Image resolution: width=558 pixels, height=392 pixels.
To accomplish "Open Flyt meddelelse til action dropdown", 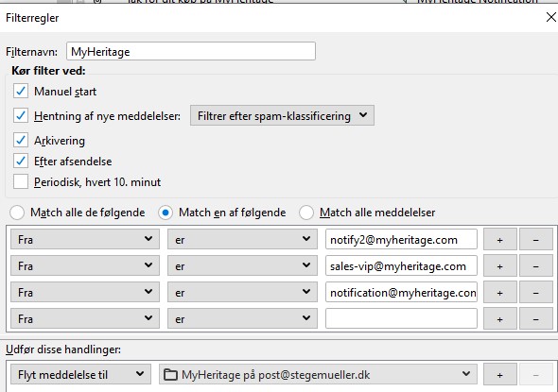I will pos(80,374).
